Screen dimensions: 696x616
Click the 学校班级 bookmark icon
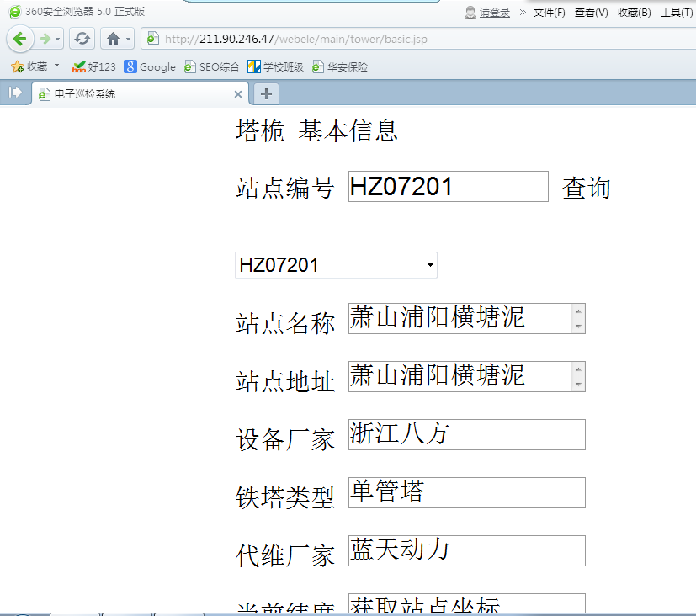click(x=254, y=66)
